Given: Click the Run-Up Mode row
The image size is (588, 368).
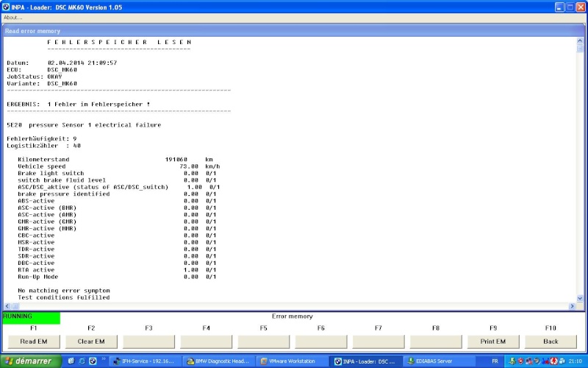Looking at the screenshot, I should click(x=117, y=277).
